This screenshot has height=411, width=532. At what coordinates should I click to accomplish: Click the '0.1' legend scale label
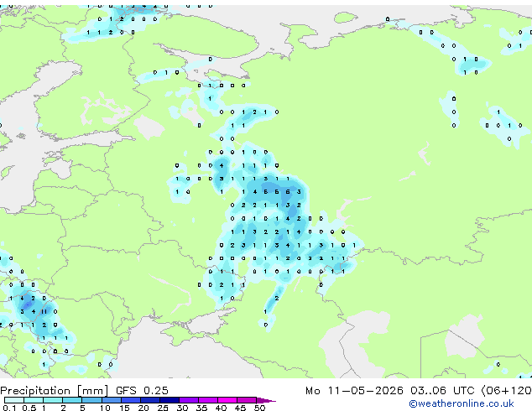click(9, 408)
